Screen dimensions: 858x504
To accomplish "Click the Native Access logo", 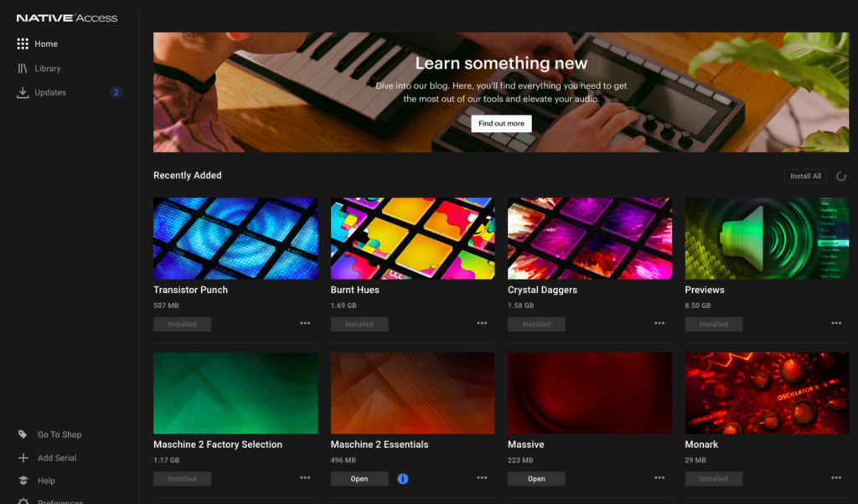I will click(x=67, y=18).
